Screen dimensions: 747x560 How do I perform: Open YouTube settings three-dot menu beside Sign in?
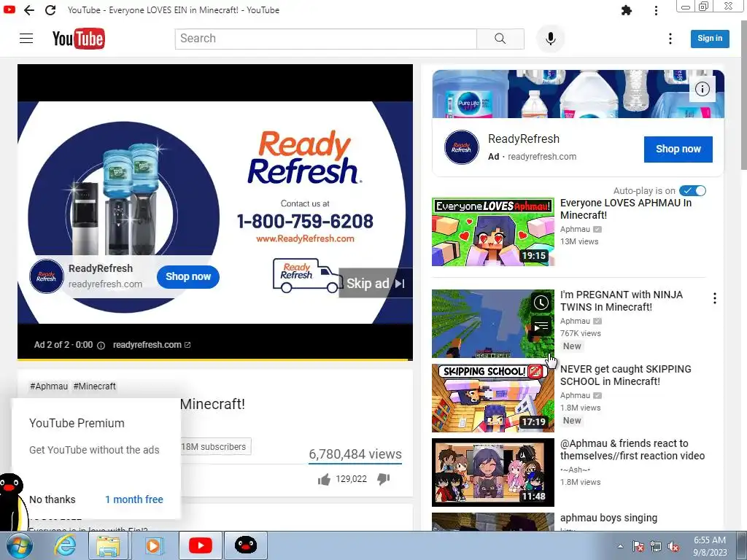[x=670, y=39]
